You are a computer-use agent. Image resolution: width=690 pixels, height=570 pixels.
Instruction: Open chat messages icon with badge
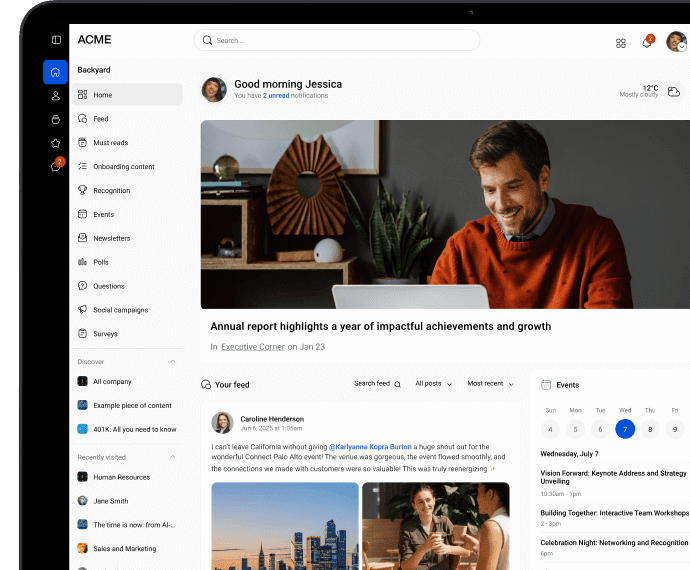pyautogui.click(x=56, y=166)
